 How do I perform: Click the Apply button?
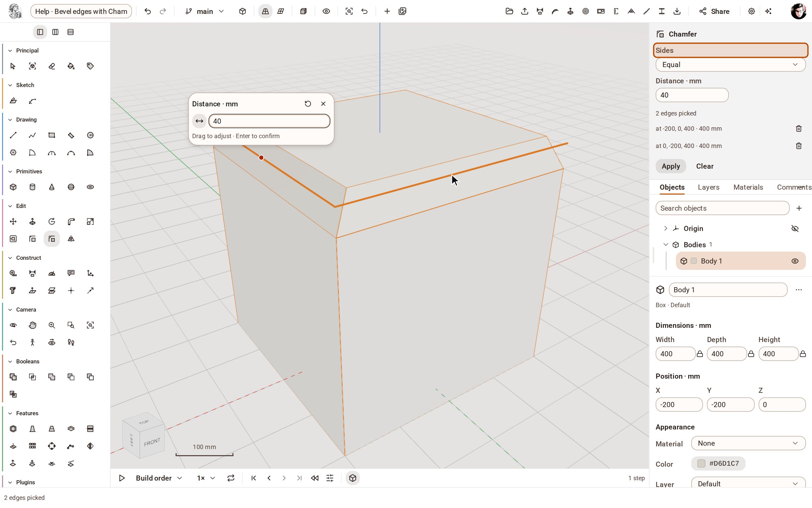[671, 166]
